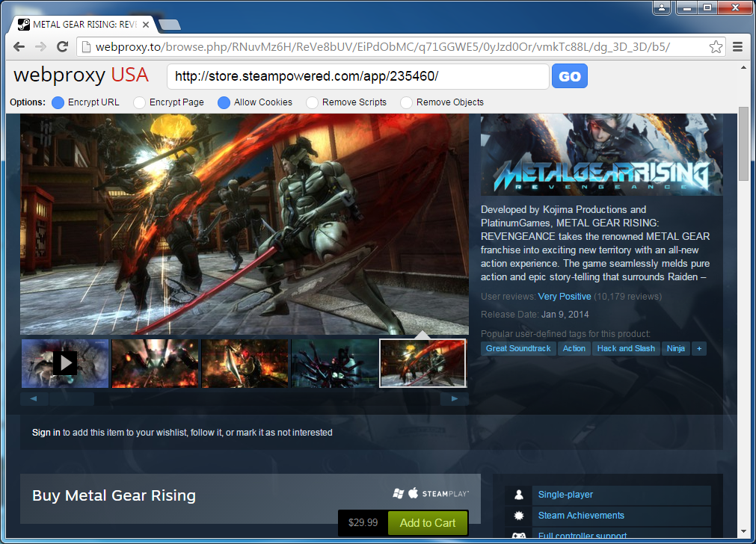
Task: Click the browser forward arrow
Action: 40,47
